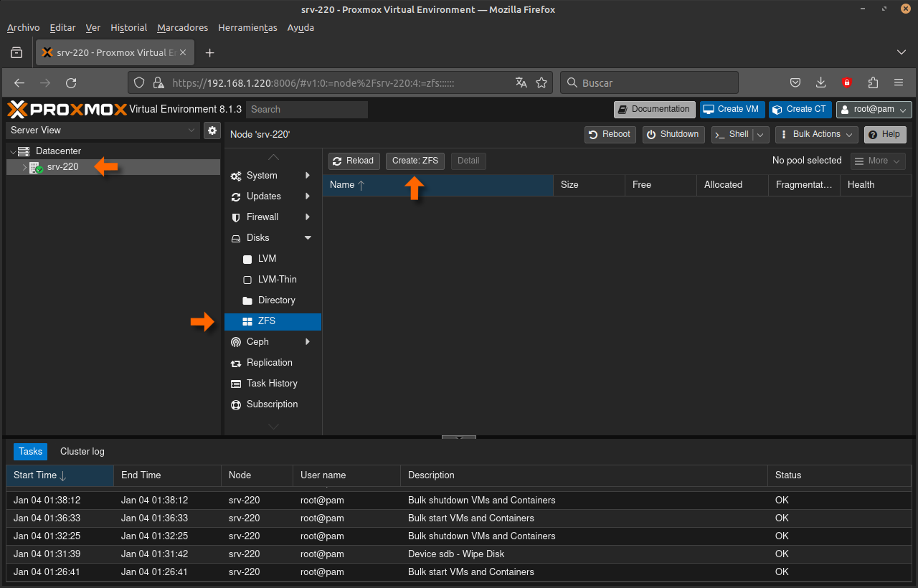Screen dimensions: 918x588
Task: Switch to the Tasks tab
Action: pyautogui.click(x=30, y=452)
